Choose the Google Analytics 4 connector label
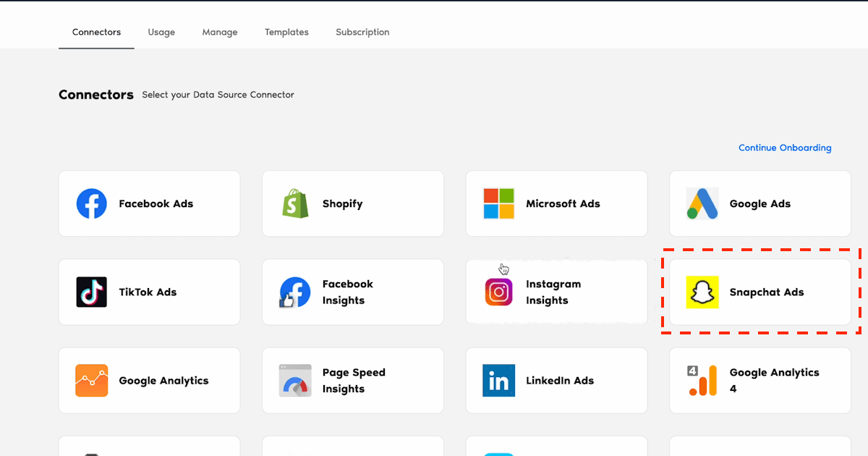 coord(775,381)
